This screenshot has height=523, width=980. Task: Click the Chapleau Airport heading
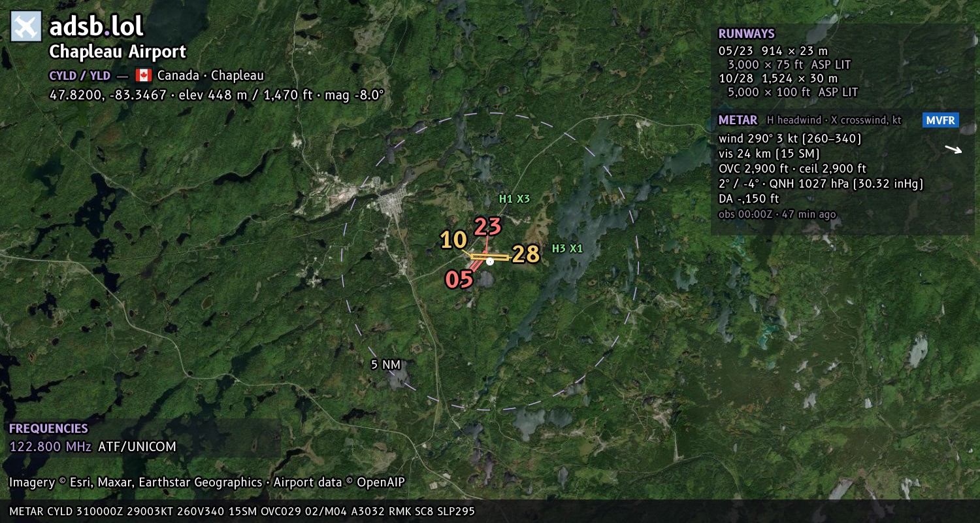point(118,52)
